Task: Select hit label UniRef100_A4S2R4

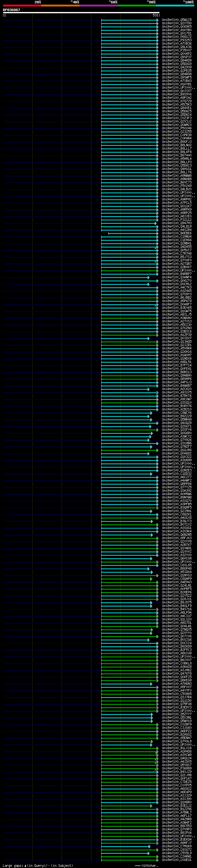Action: 177,230
